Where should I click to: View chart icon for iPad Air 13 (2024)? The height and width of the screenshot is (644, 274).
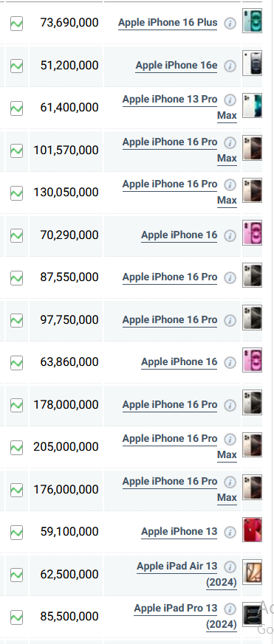(16, 575)
